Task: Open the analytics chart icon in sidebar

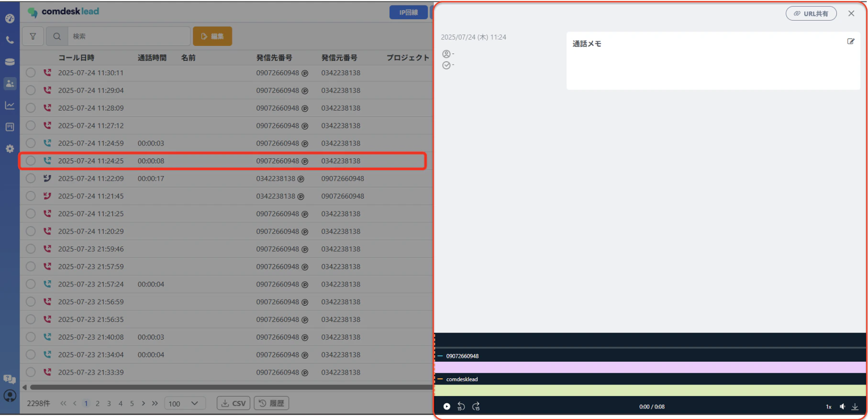Action: click(x=10, y=105)
